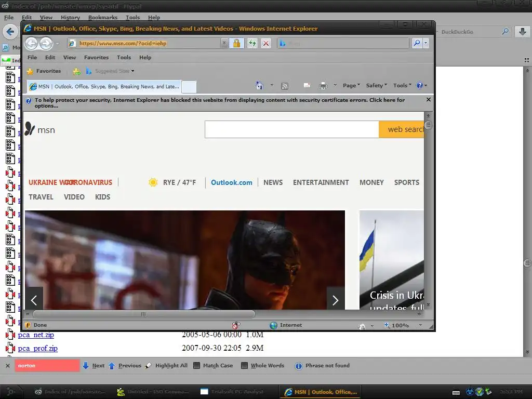Dismiss the security information bar

tap(429, 99)
